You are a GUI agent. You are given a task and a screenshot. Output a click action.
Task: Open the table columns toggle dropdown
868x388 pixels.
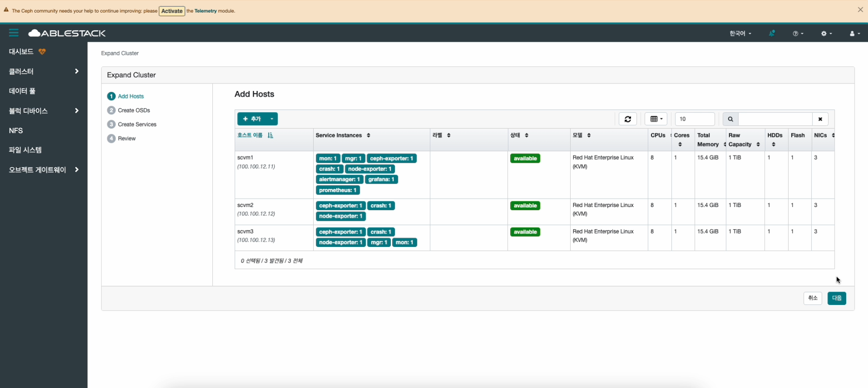(656, 119)
